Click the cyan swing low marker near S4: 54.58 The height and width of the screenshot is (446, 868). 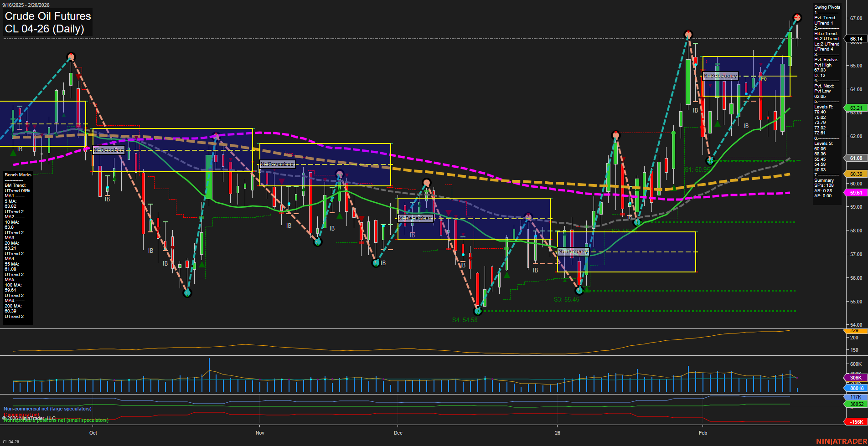pos(478,312)
